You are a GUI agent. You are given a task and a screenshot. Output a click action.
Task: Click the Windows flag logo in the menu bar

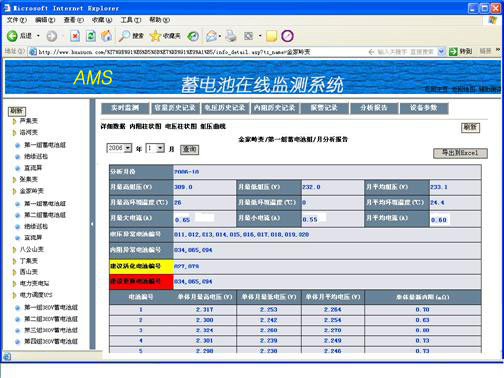(x=492, y=20)
